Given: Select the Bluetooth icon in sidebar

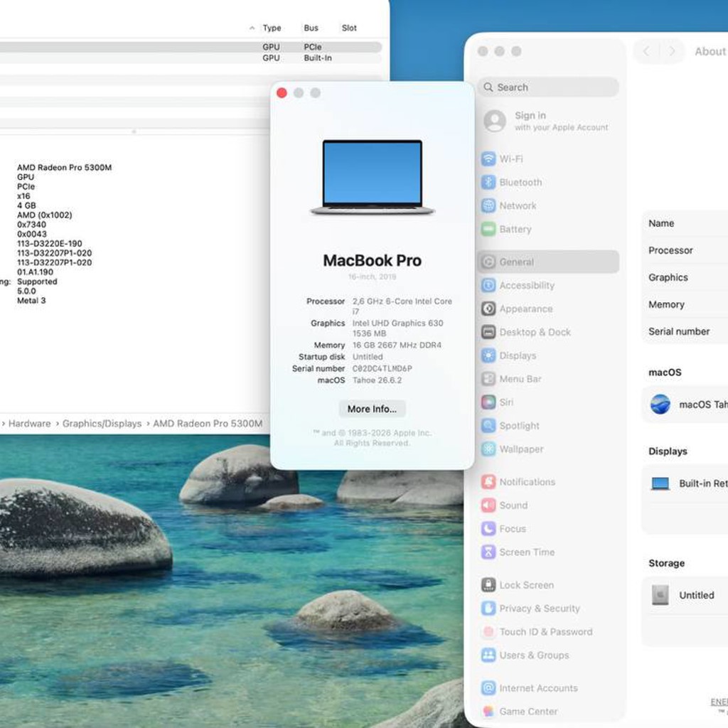Looking at the screenshot, I should pos(488,182).
